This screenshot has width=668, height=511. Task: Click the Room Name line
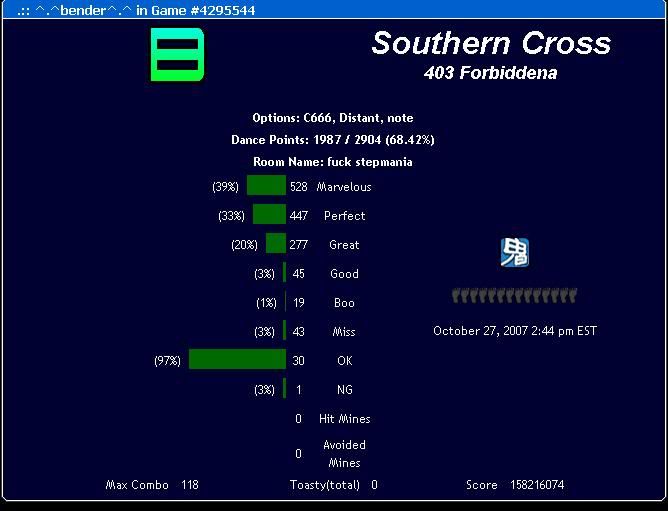coord(333,162)
